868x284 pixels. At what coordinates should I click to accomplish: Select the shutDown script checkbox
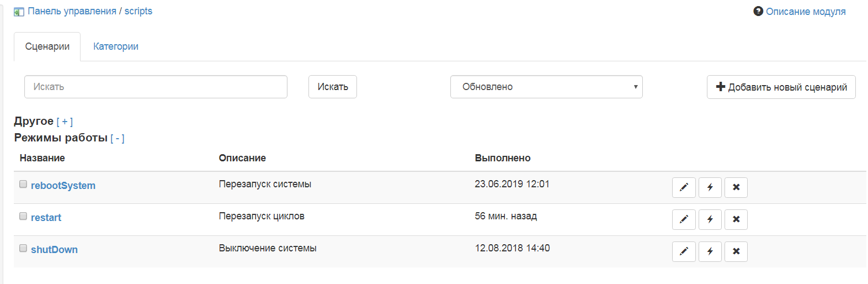(x=23, y=248)
